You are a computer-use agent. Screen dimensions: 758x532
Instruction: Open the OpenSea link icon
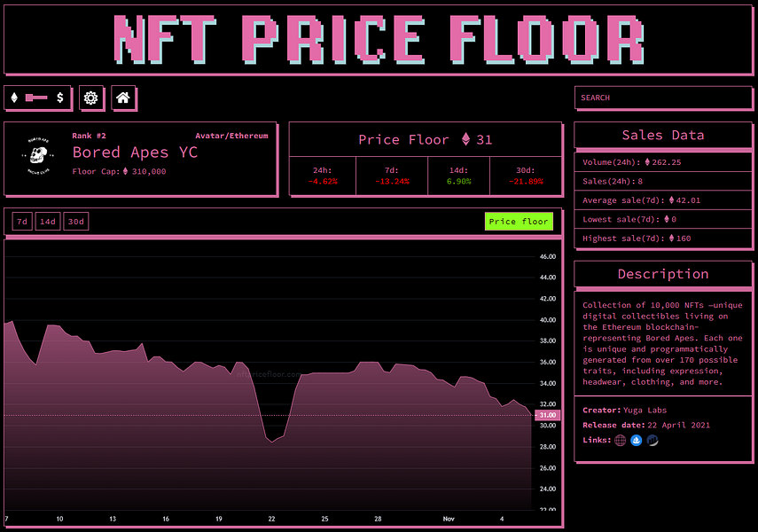[x=637, y=440]
